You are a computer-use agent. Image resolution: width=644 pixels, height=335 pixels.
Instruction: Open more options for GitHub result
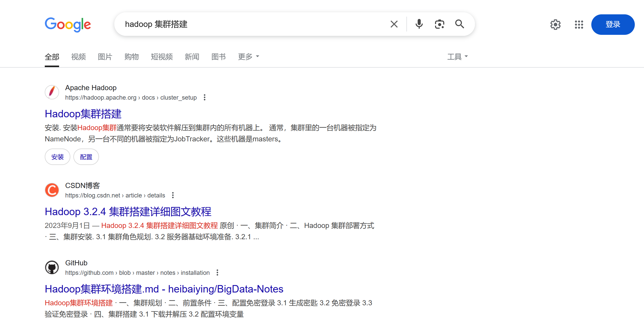pos(217,273)
